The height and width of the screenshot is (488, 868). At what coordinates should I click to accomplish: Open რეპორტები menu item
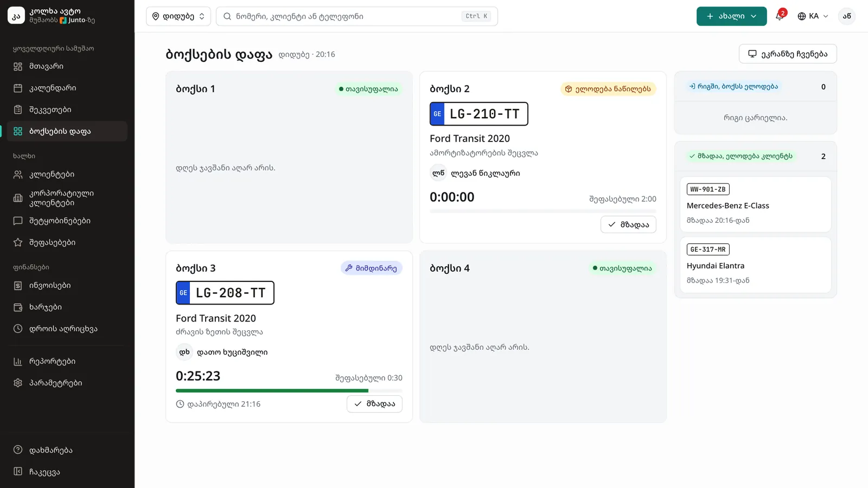(67, 361)
